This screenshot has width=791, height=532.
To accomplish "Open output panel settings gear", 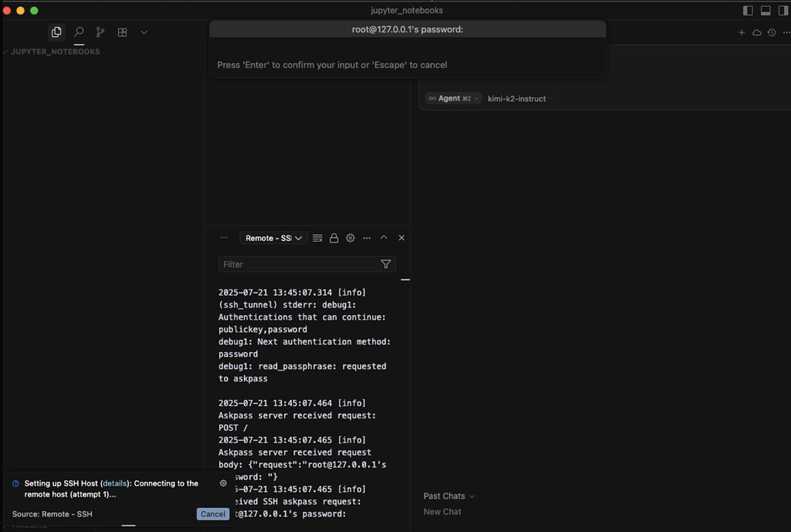I will click(x=350, y=238).
